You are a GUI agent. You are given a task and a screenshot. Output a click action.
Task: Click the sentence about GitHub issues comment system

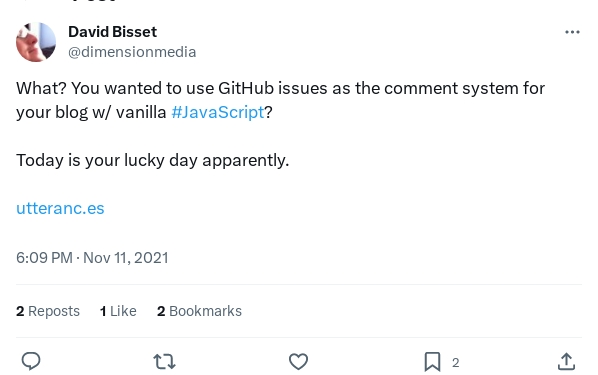(280, 100)
